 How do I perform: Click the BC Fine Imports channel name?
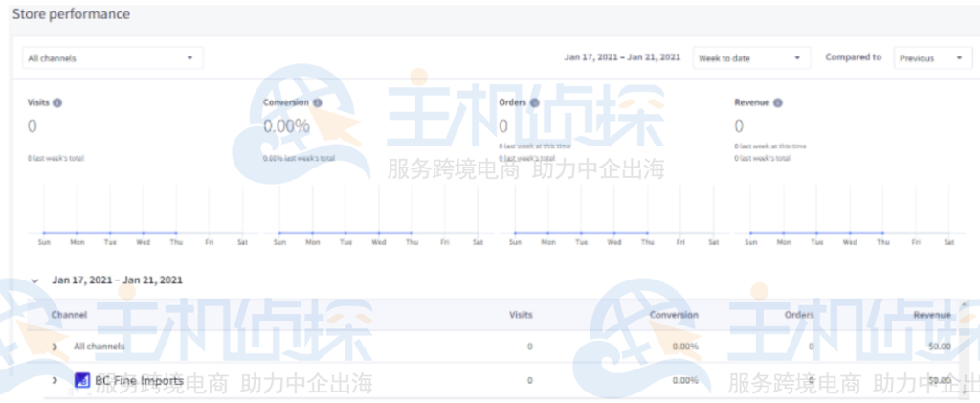coord(139,380)
